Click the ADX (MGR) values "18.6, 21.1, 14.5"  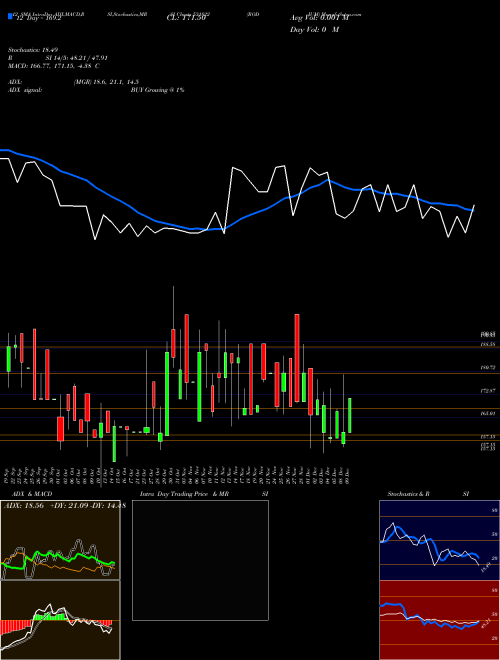(115, 82)
